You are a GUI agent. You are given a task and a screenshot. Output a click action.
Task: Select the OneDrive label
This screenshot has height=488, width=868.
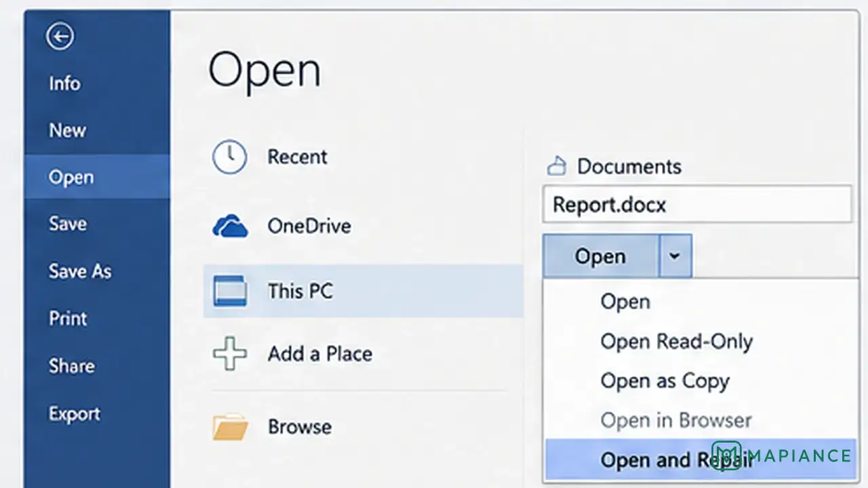click(309, 226)
